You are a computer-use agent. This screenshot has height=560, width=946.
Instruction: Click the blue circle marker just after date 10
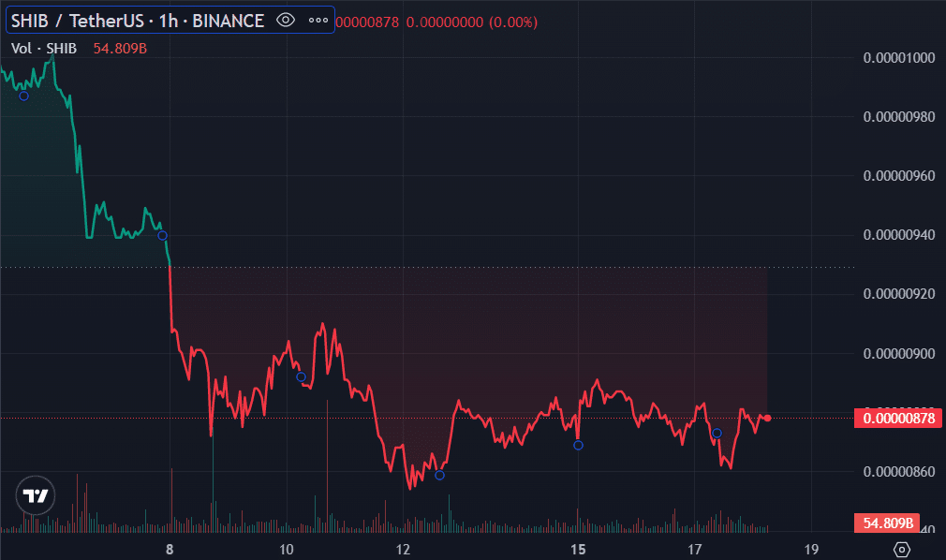point(301,376)
